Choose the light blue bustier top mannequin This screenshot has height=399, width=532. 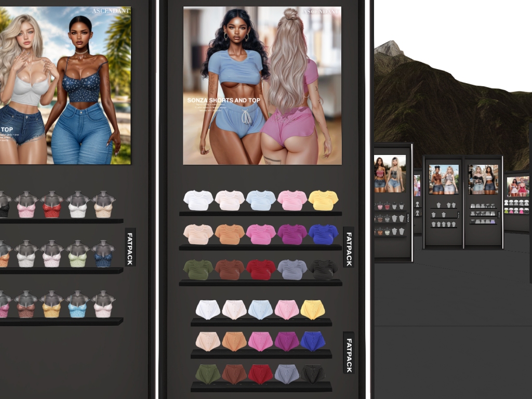(x=77, y=304)
